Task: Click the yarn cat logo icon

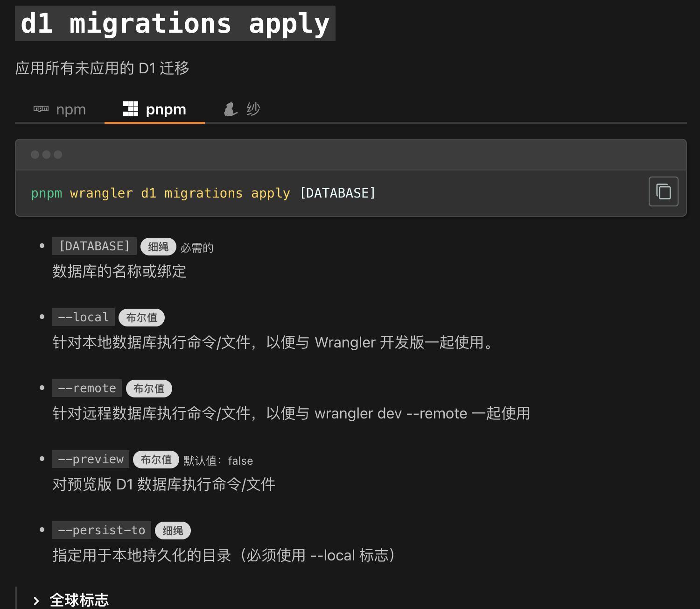Action: [x=231, y=109]
